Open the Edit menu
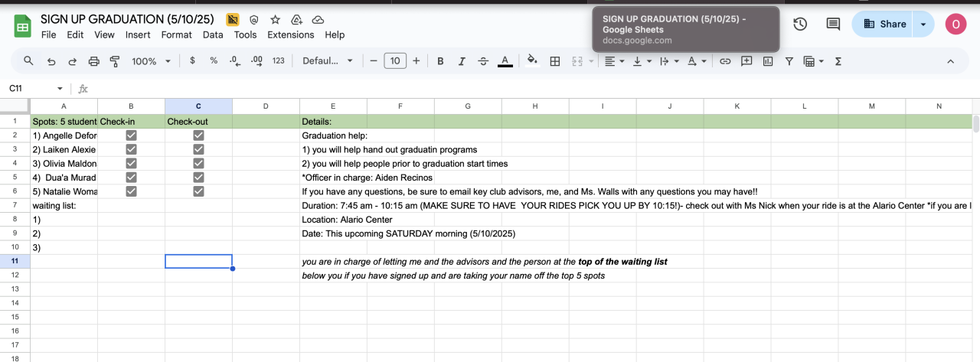This screenshot has height=362, width=980. click(x=75, y=34)
